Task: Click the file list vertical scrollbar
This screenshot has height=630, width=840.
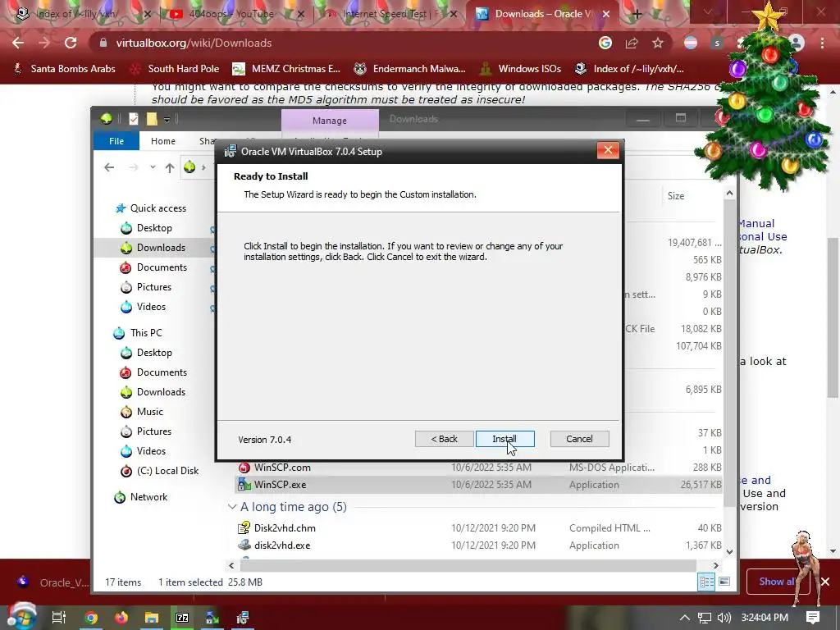Action: point(729,354)
